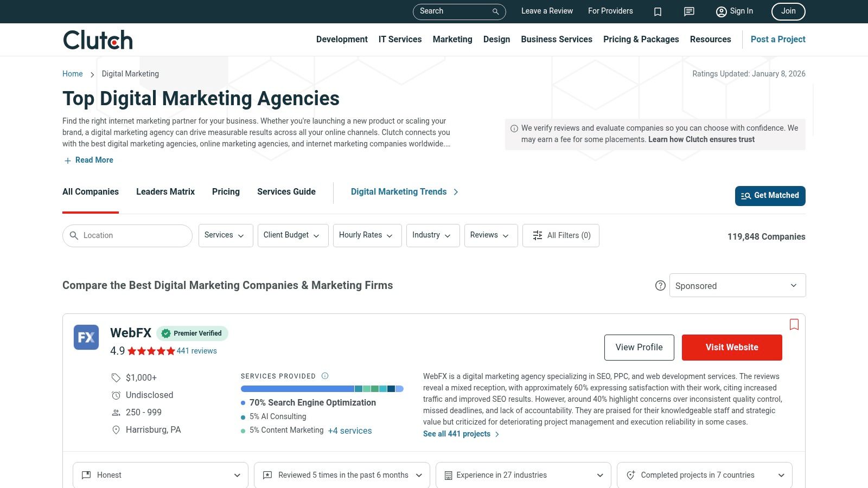Viewport: 868px width, 488px height.
Task: Click the Get Matched button
Action: 770,196
